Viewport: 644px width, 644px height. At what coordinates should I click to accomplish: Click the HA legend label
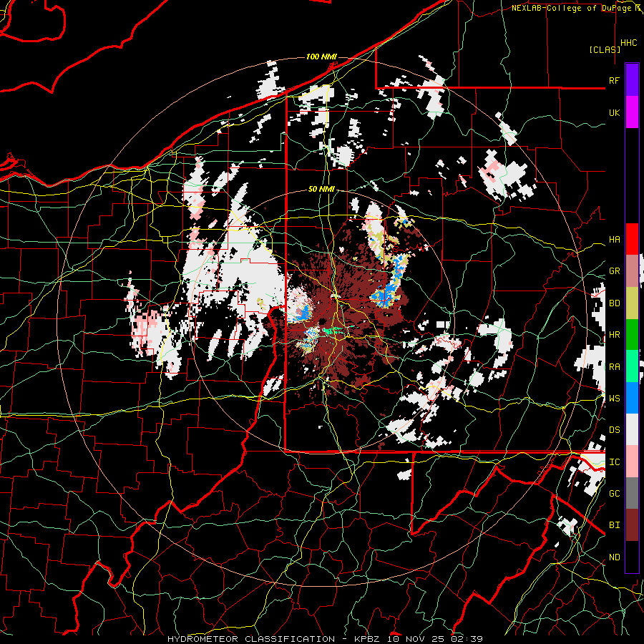[x=614, y=240]
